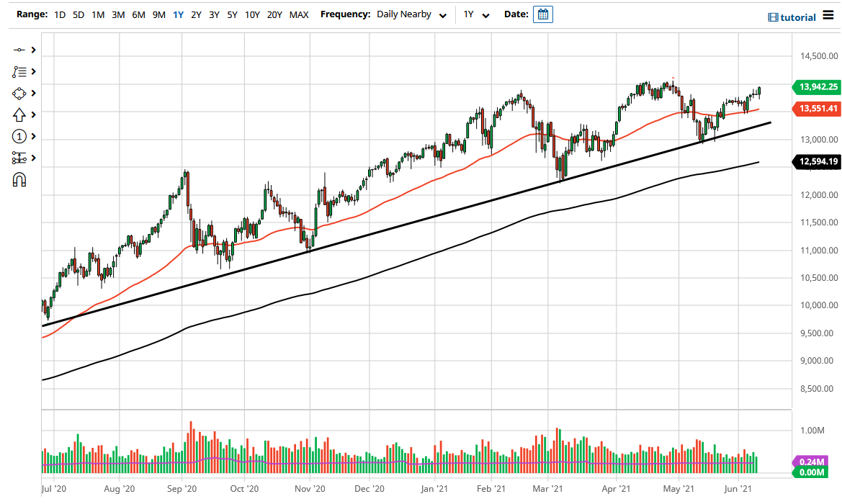This screenshot has width=842, height=504.
Task: Expand the arrow tool options chevron
Action: 32,114
